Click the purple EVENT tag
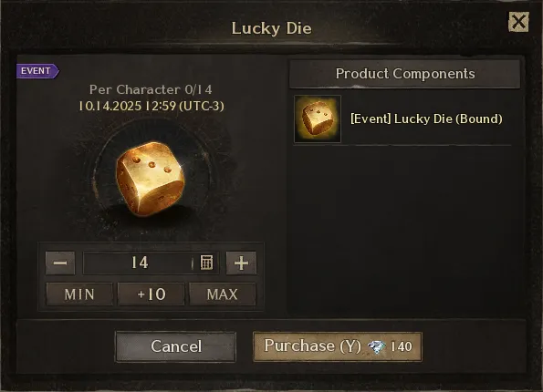This screenshot has width=543, height=392. [37, 71]
